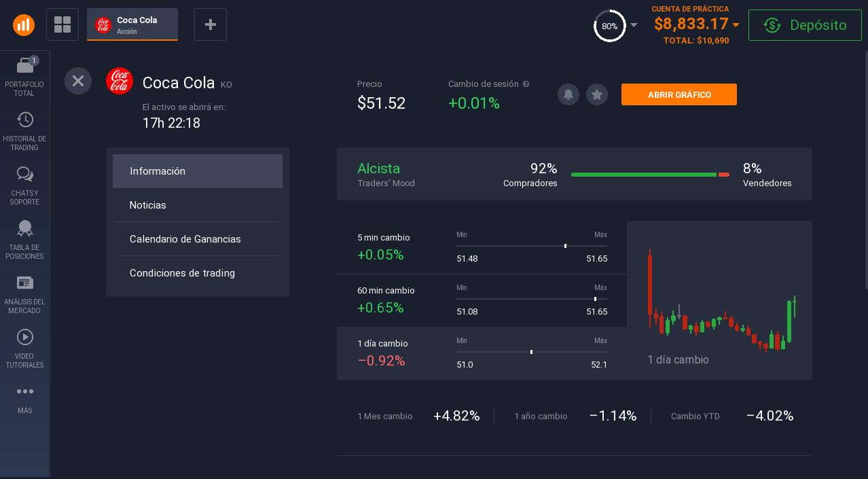Click the orange IQ Option logo
This screenshot has width=868, height=479.
pos(24,25)
